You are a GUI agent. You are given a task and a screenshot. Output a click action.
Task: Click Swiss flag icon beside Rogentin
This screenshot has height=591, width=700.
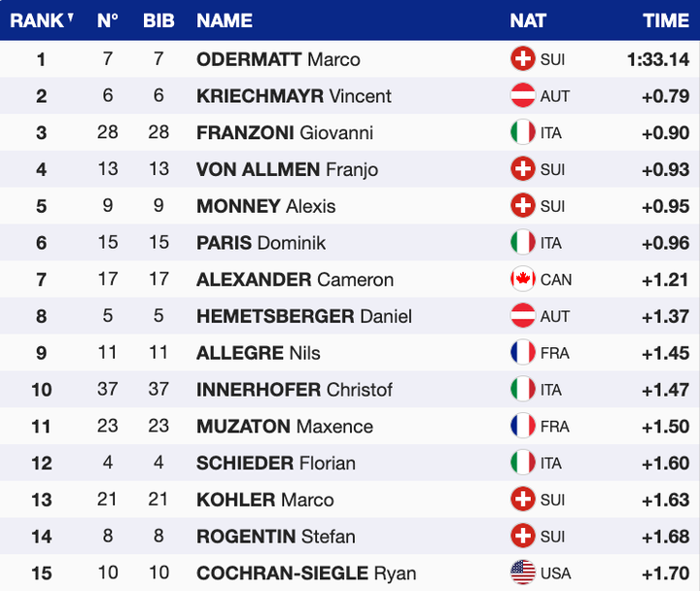point(523,537)
